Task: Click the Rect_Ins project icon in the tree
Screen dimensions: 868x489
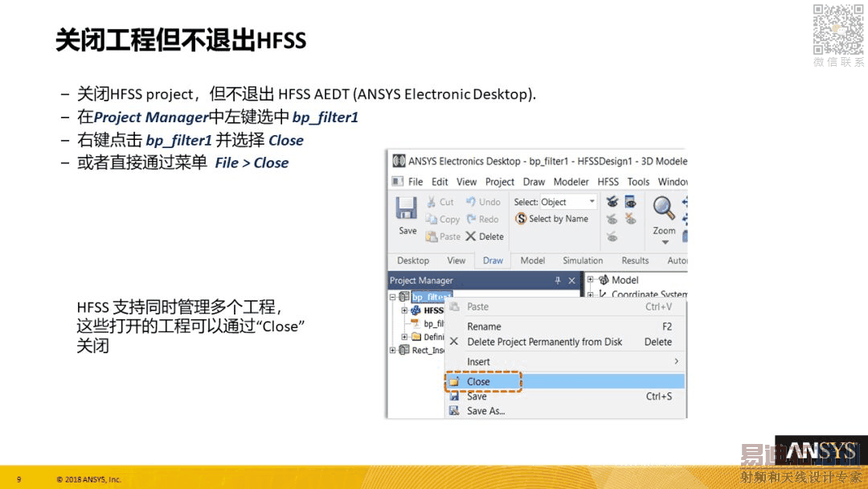Action: pyautogui.click(x=404, y=350)
